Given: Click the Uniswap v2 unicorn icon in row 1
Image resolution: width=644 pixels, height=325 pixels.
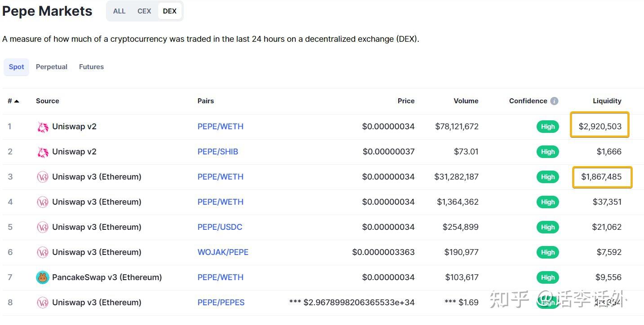Looking at the screenshot, I should pyautogui.click(x=43, y=127).
